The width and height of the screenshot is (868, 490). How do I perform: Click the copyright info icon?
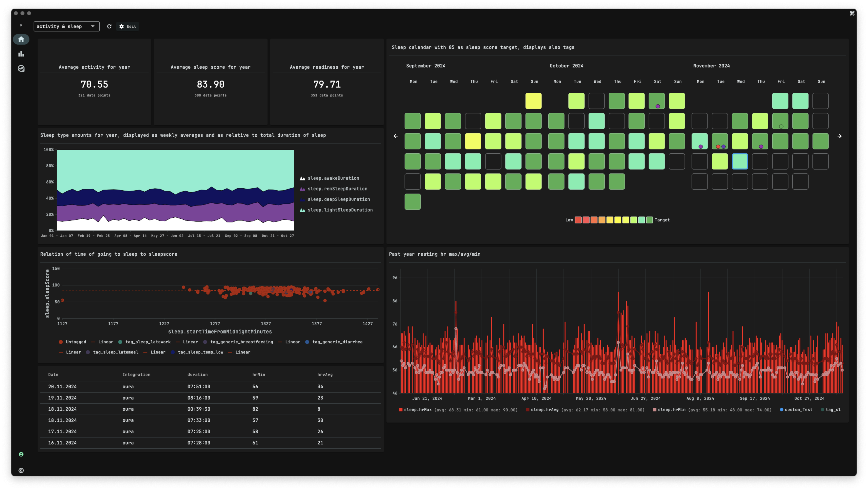(x=21, y=471)
